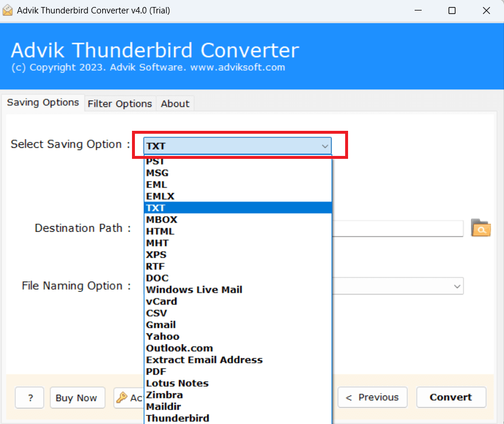Pick the highlighted TXT option
This screenshot has width=504, height=424.
pos(238,208)
